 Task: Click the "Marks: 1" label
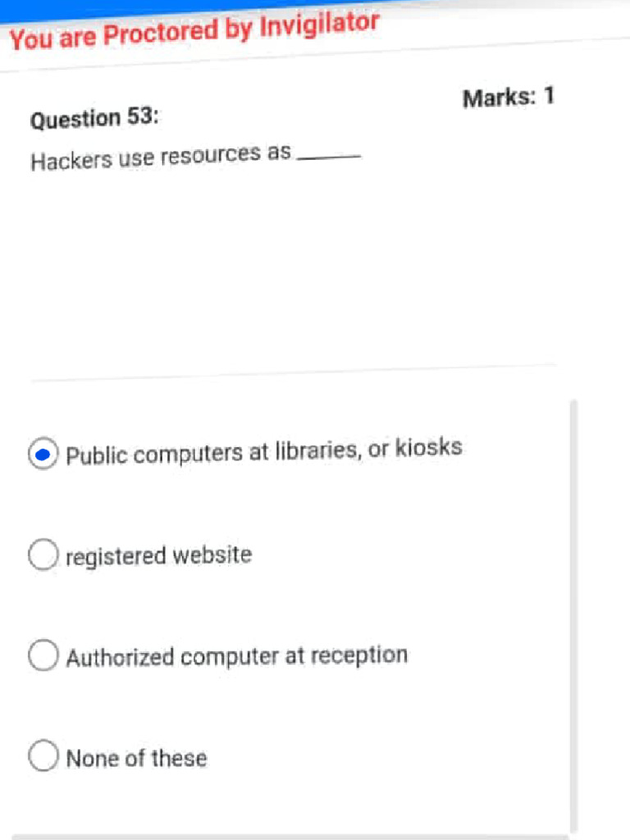pyautogui.click(x=509, y=98)
